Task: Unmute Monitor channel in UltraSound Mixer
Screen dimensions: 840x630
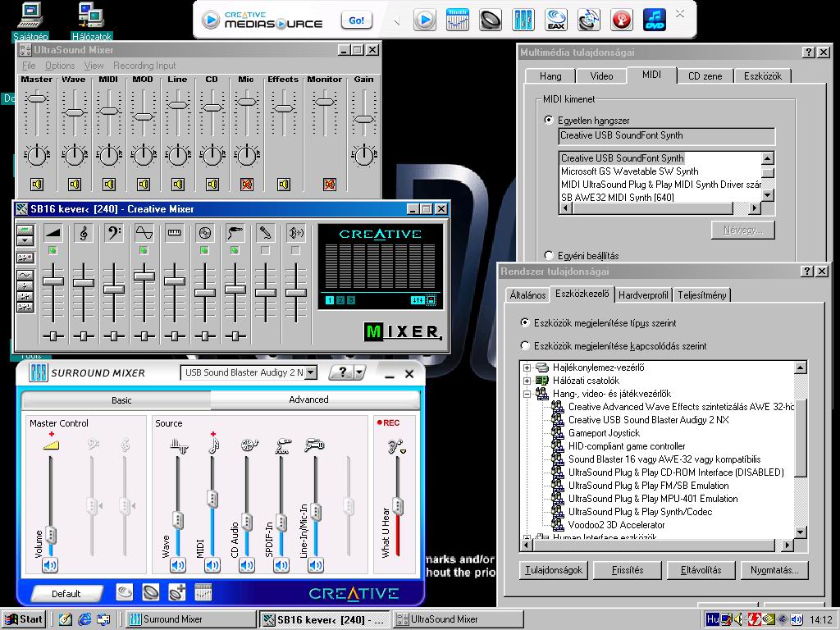Action: click(330, 185)
